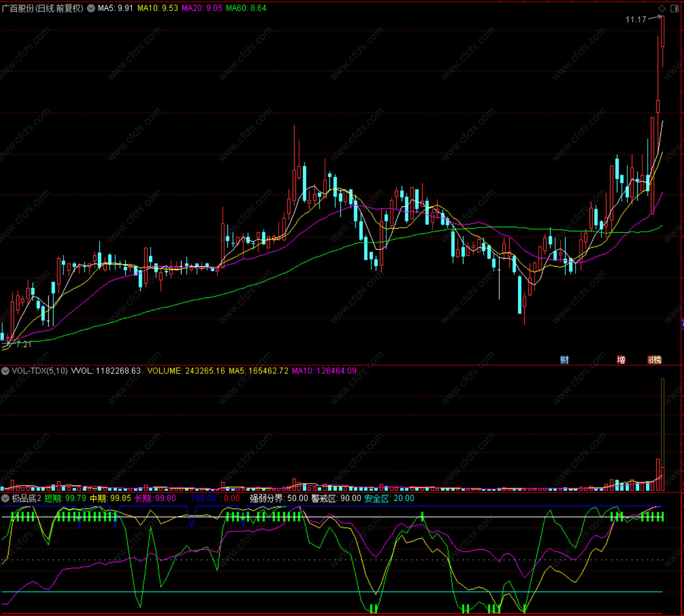Select the MA60: 8.64 label
The height and width of the screenshot is (616, 684).
click(x=246, y=8)
